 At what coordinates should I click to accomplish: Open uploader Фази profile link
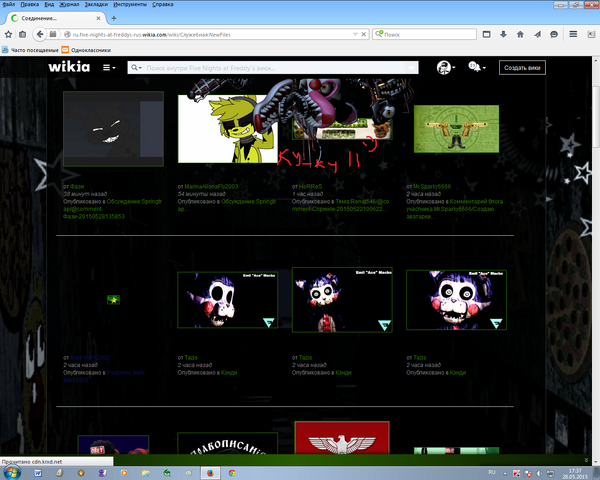pyautogui.click(x=77, y=186)
